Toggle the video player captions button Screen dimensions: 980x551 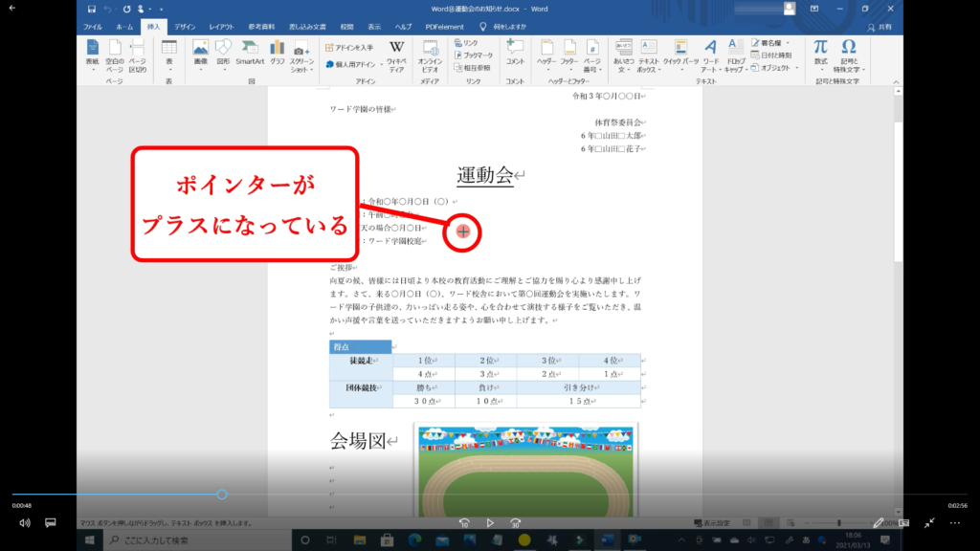point(51,523)
